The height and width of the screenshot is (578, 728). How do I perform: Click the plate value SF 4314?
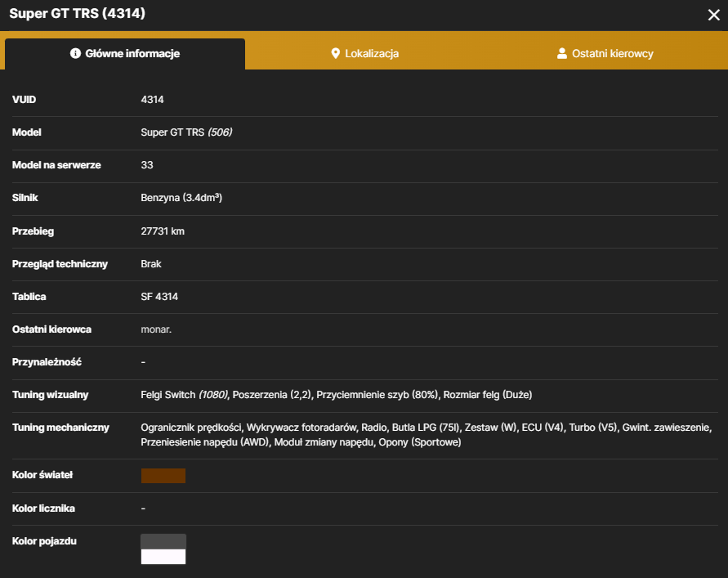[x=159, y=297]
